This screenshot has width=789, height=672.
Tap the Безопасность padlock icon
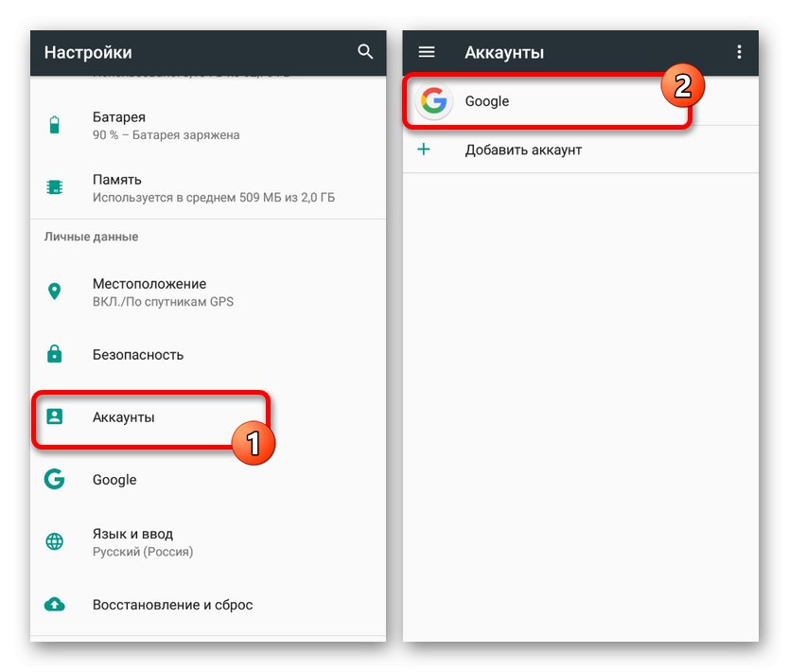[54, 354]
